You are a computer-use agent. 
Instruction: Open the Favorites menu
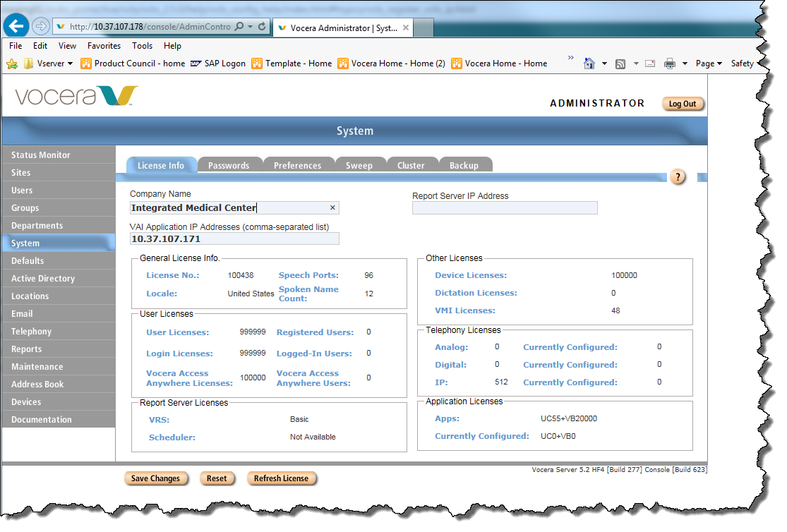104,46
